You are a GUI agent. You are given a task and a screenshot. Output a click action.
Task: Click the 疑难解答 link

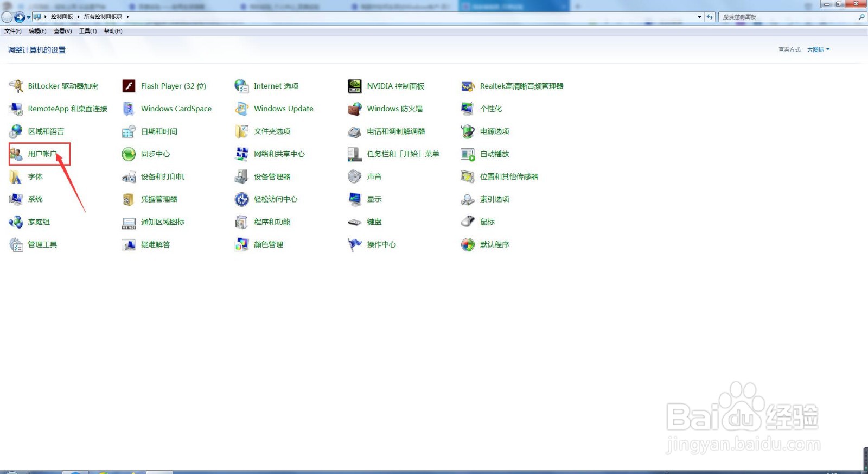(155, 245)
